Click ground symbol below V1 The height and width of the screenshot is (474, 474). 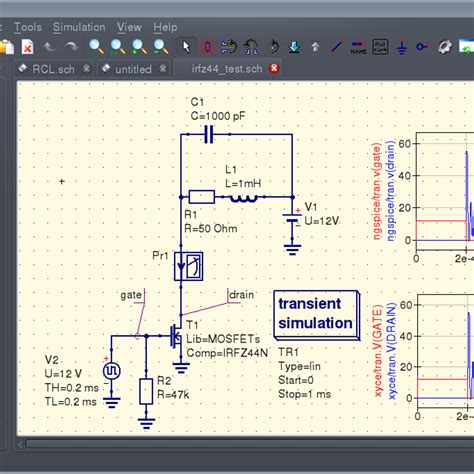pyautogui.click(x=292, y=250)
